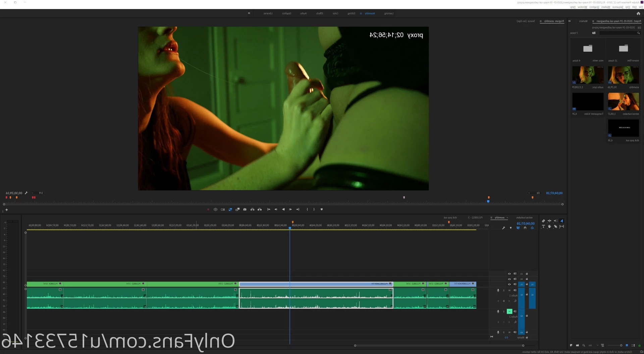Screen dimensions: 644x354
Task: Switch to the Audio workspace tab
Action: pyautogui.click(x=304, y=13)
